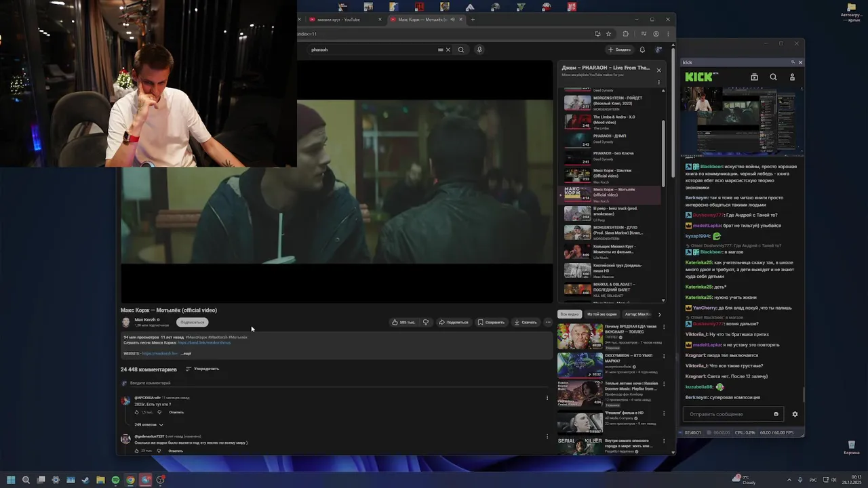Open Steam from the taskbar
The width and height of the screenshot is (868, 488).
click(85, 480)
